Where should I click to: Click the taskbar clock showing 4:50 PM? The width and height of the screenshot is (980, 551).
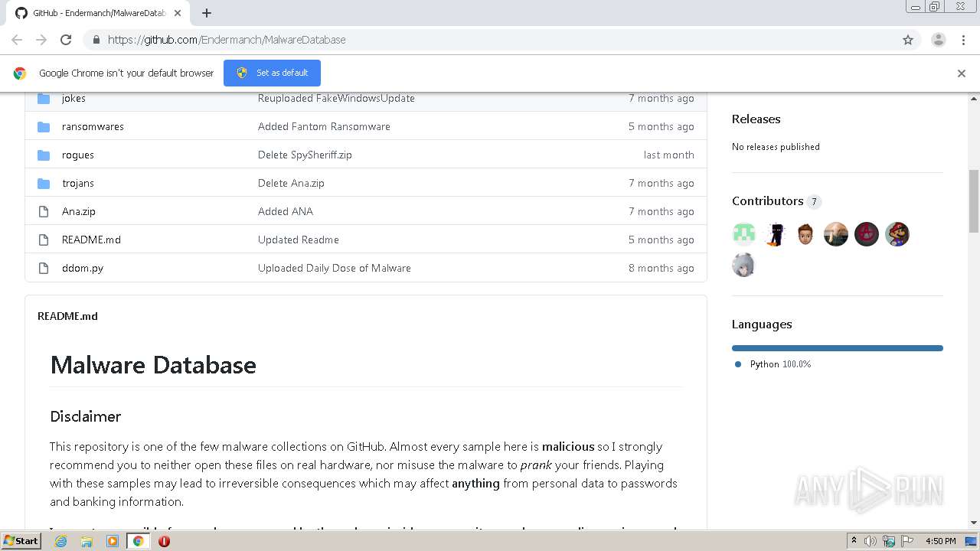pyautogui.click(x=941, y=541)
